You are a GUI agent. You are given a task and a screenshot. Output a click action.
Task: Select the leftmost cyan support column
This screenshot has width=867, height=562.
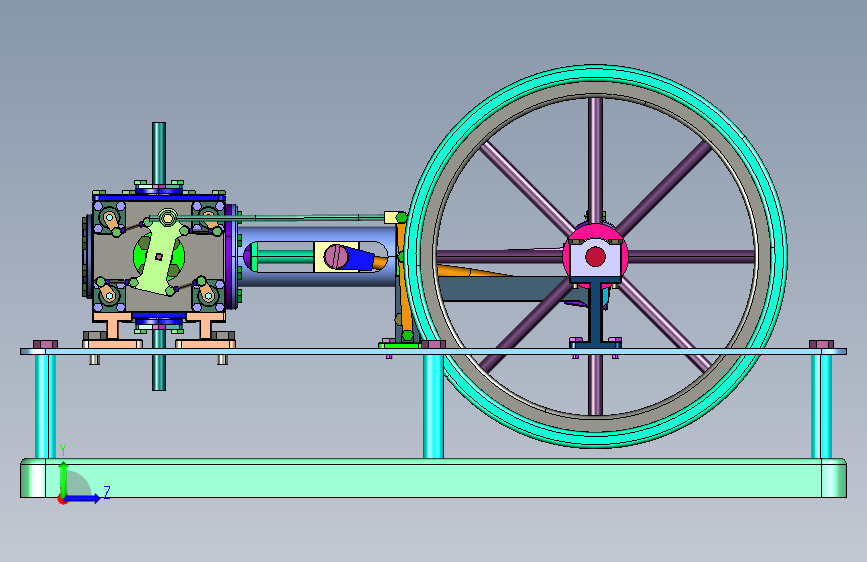(x=45, y=407)
